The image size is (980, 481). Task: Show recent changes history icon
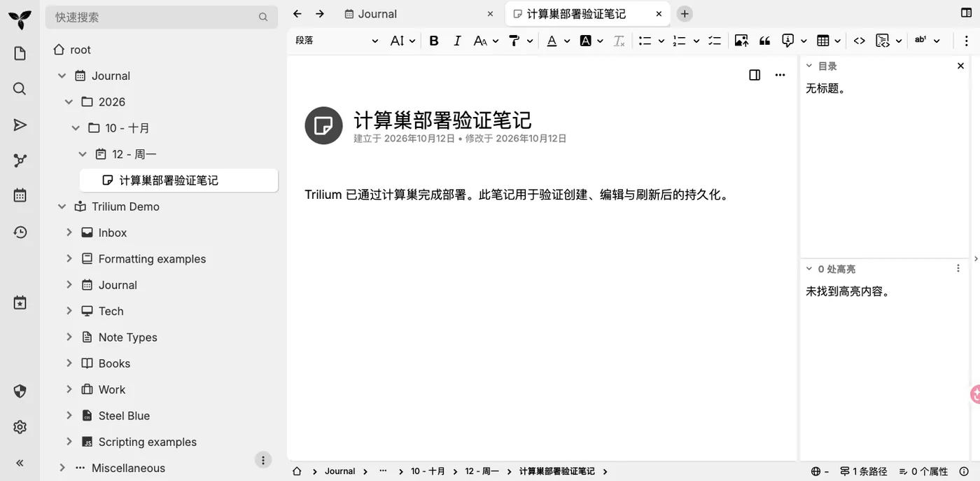click(x=20, y=232)
